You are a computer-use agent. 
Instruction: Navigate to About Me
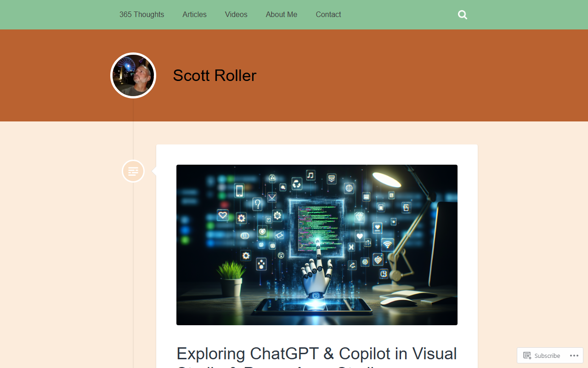pyautogui.click(x=282, y=15)
